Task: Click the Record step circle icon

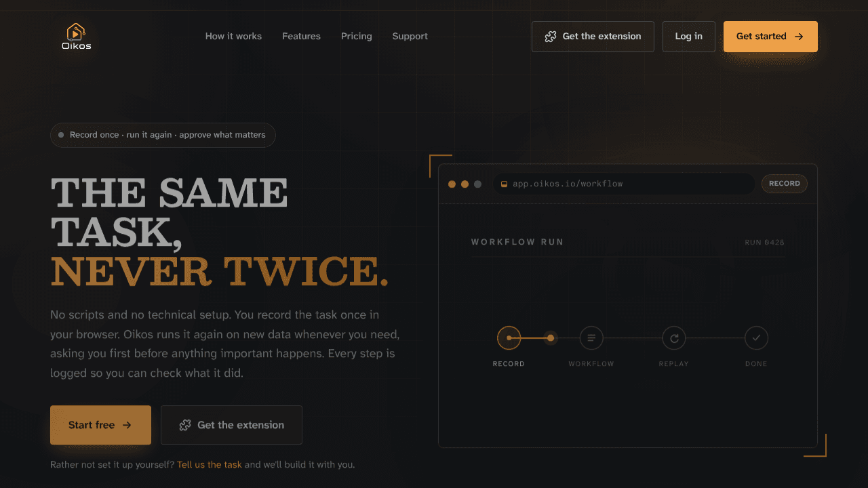Action: pyautogui.click(x=509, y=338)
